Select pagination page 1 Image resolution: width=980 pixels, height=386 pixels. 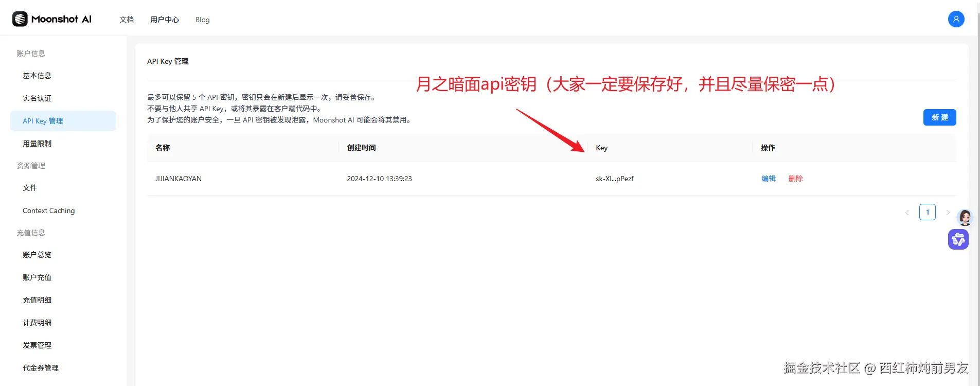tap(928, 212)
